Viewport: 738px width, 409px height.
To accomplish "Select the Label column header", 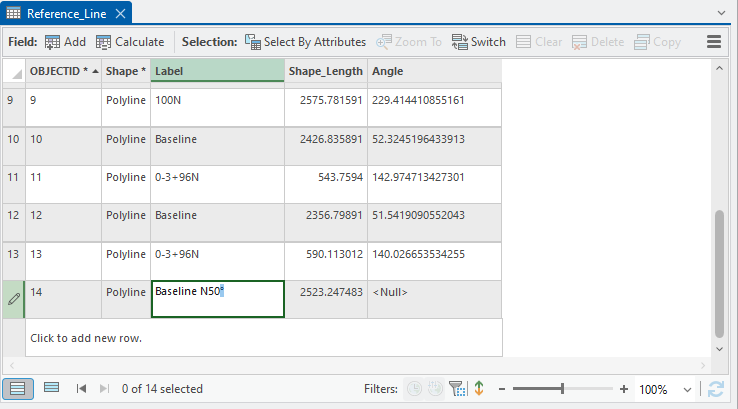I will click(217, 71).
